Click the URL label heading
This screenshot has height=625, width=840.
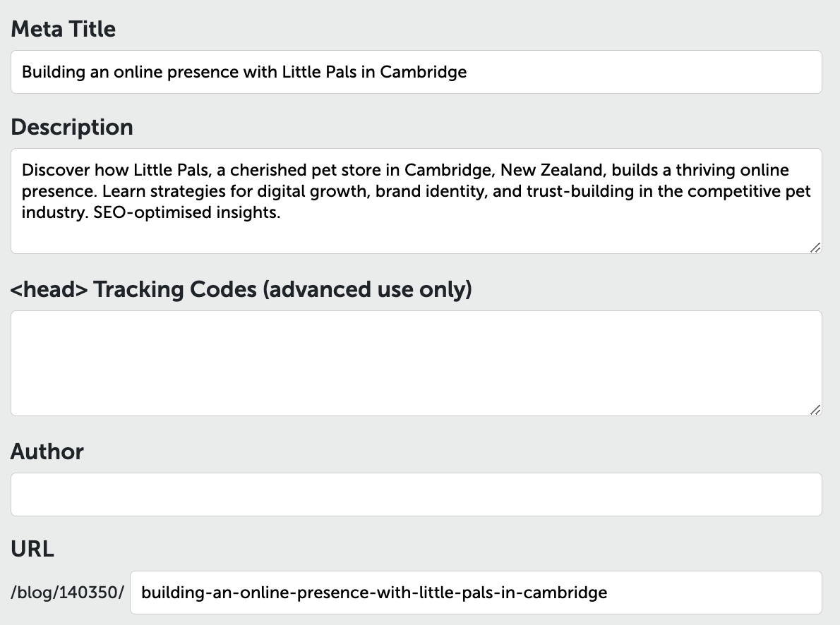click(x=32, y=549)
